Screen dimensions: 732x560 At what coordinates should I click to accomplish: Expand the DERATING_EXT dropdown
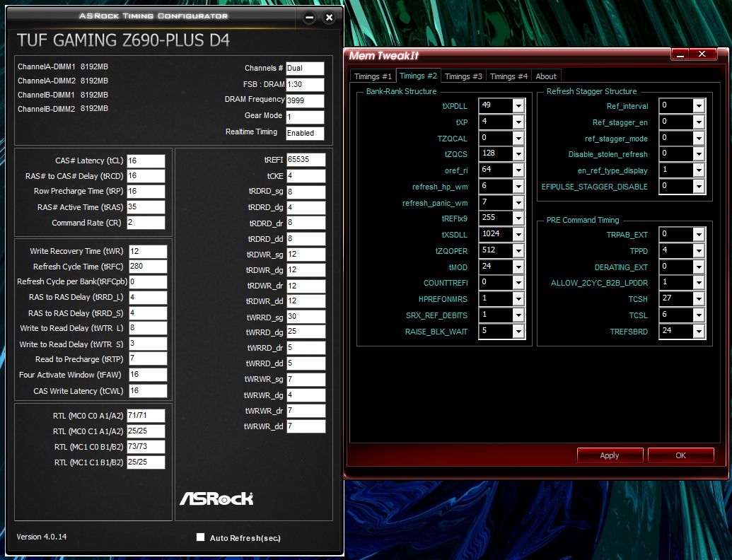coord(698,267)
